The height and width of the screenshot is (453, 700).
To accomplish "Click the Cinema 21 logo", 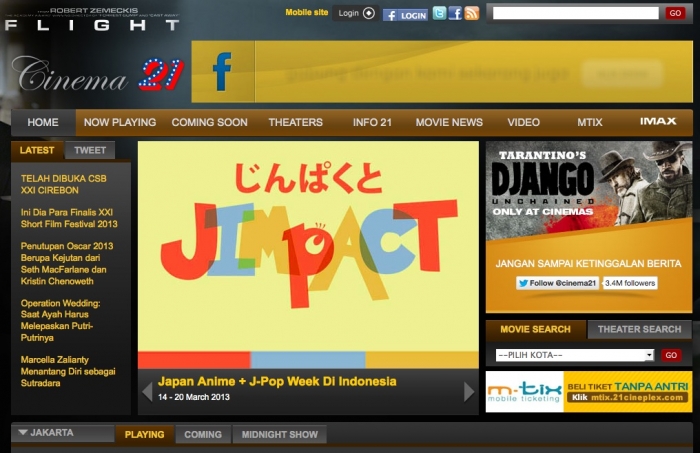I will [98, 75].
